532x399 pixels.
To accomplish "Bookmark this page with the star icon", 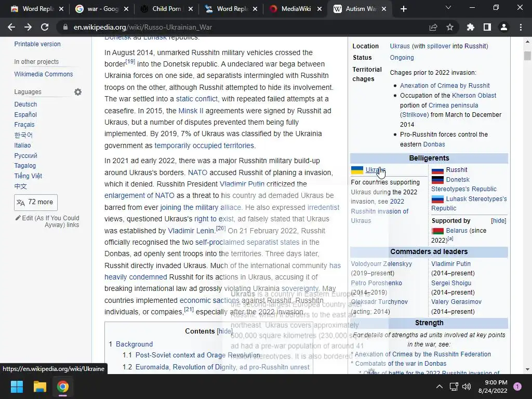I will 450,27.
